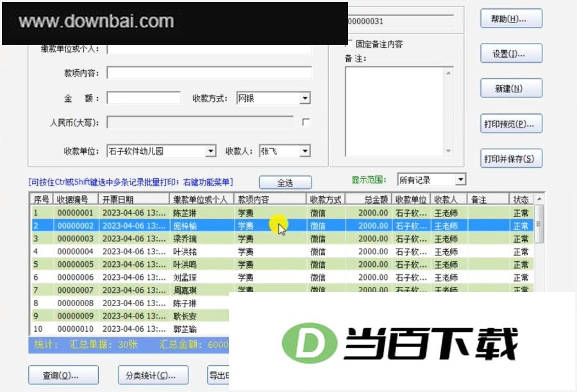The width and height of the screenshot is (577, 392).
Task: Select row for 梁乔瑞
Action: 282,239
